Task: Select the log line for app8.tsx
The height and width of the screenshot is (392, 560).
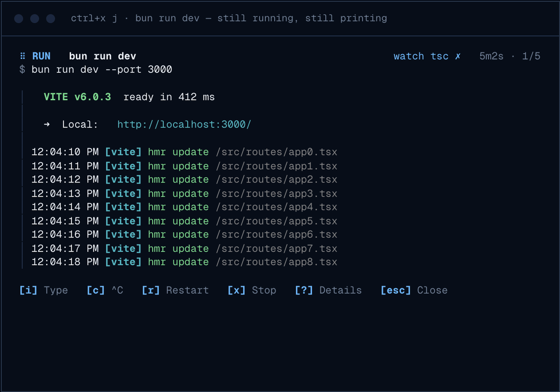Action: click(x=184, y=262)
